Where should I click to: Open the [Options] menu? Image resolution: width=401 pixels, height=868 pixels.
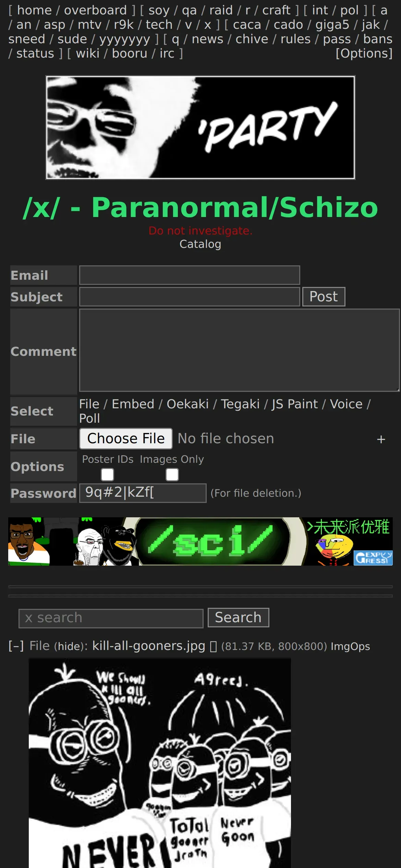tap(364, 53)
